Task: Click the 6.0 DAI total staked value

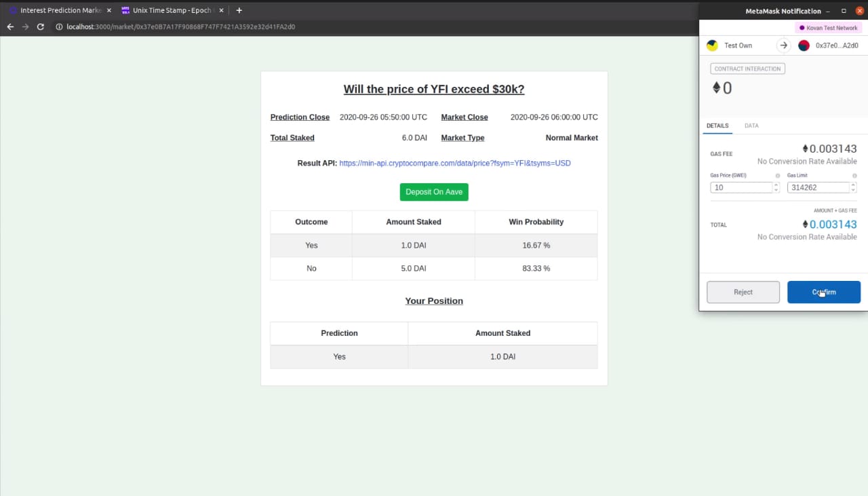Action: coord(414,138)
